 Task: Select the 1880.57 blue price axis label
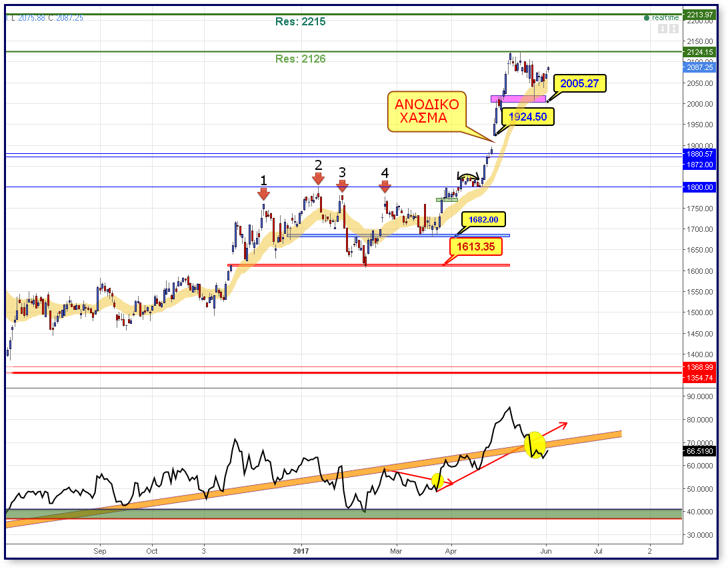click(700, 154)
